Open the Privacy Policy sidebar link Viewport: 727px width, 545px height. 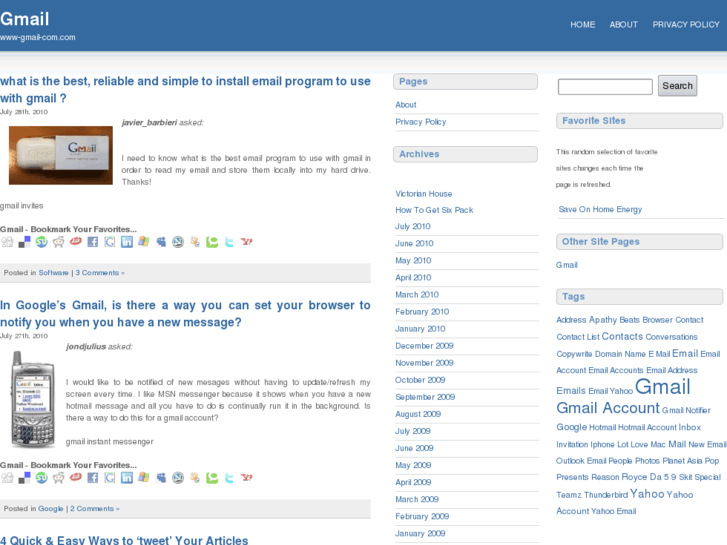coord(421,122)
